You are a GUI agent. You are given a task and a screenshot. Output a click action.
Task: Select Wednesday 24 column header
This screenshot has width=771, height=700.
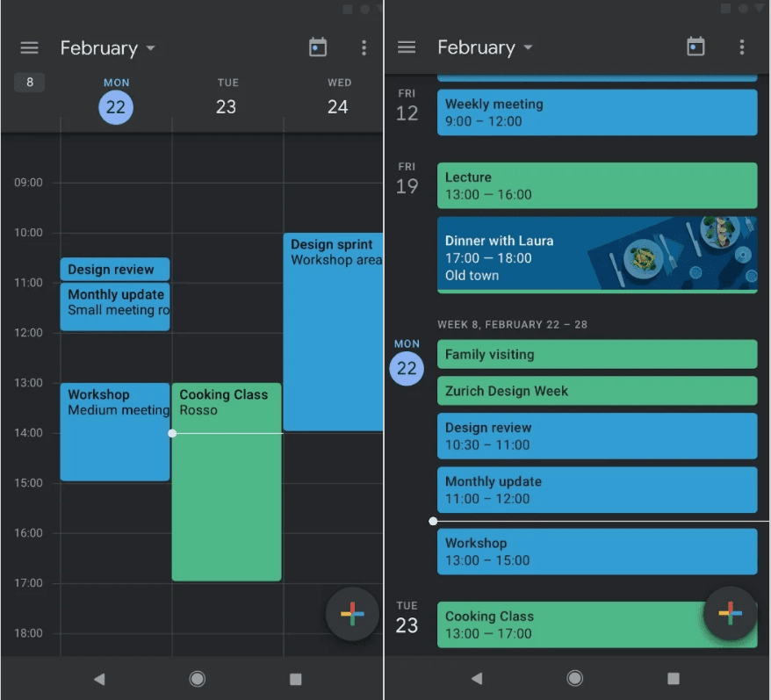[x=338, y=97]
